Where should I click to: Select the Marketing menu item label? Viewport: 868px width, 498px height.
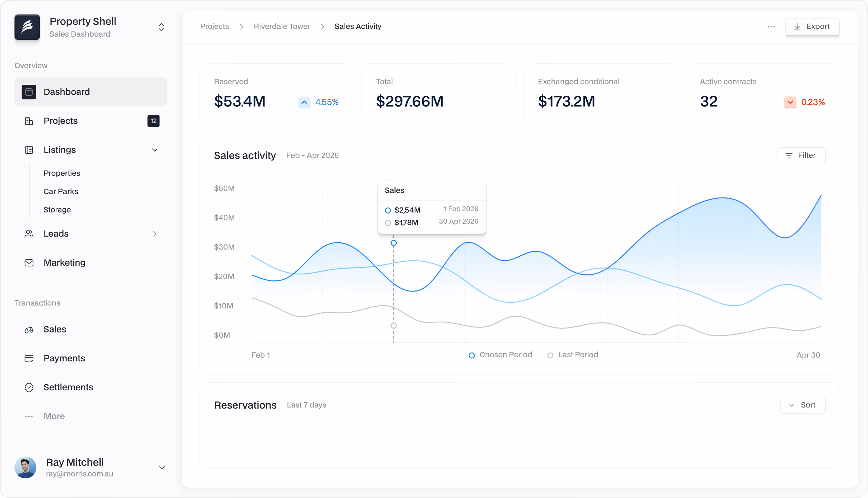pyautogui.click(x=64, y=263)
